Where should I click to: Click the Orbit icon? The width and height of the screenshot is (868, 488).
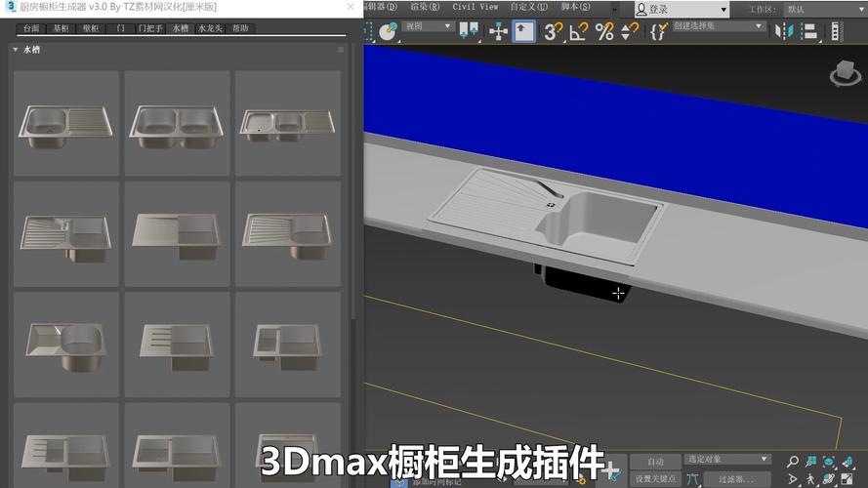pos(829,478)
